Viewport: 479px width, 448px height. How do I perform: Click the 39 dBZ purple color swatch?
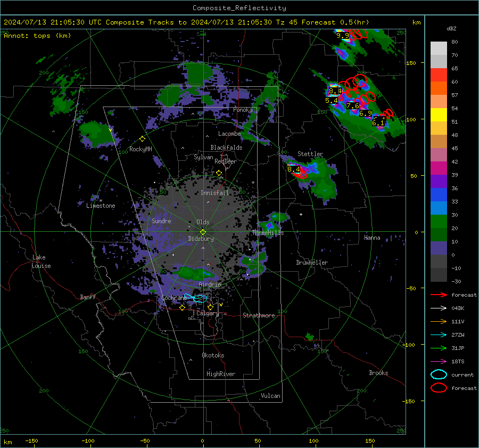439,181
